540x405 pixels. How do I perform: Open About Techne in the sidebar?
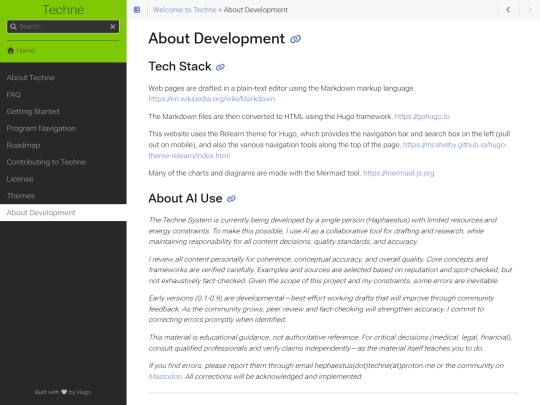(x=30, y=77)
